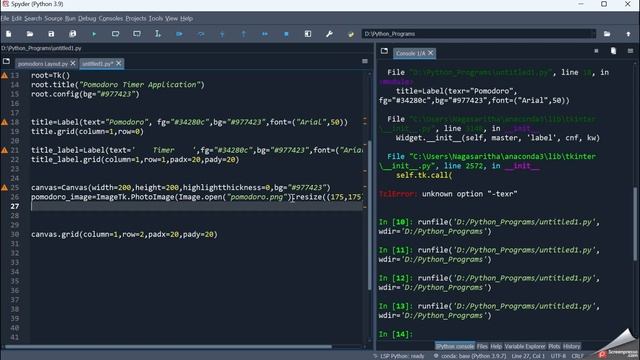640x360 pixels.
Task: Open the editor pane options menu
Action: tap(365, 61)
